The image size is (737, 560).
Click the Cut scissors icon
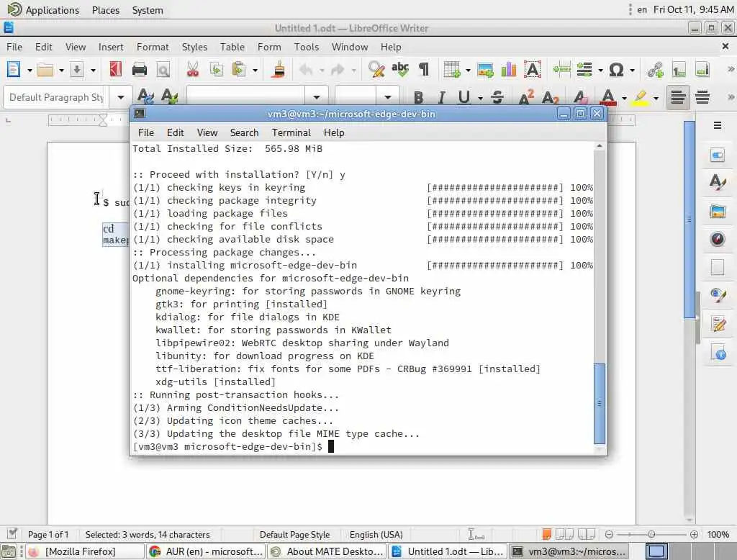[192, 70]
